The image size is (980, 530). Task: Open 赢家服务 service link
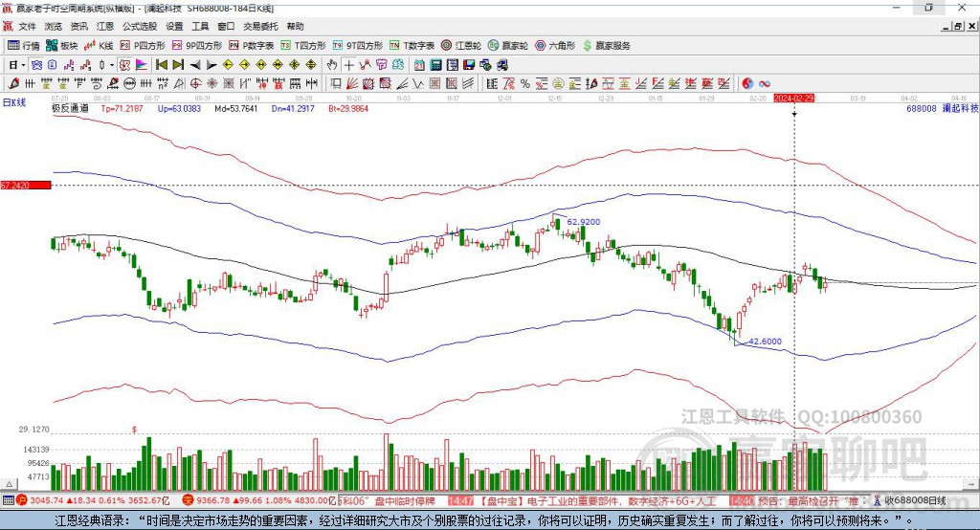(x=606, y=46)
